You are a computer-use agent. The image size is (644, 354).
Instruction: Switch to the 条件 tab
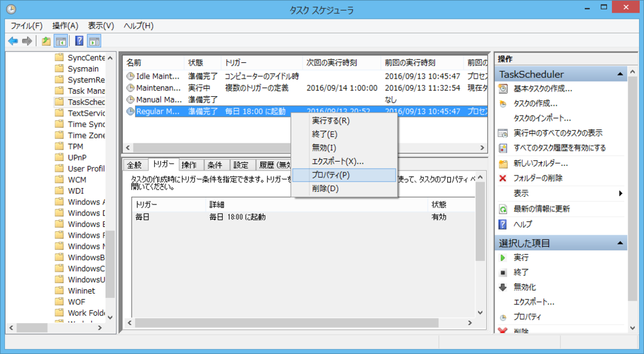coord(215,165)
